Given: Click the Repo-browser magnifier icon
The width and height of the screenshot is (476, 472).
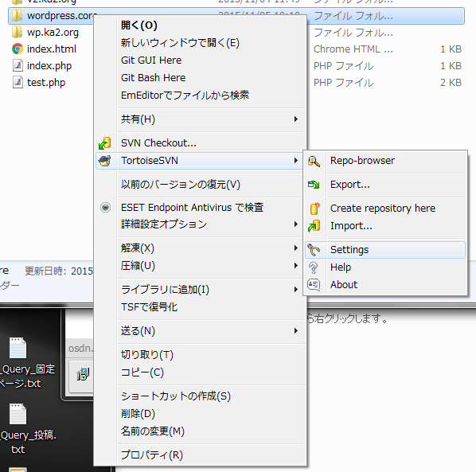Looking at the screenshot, I should [314, 161].
